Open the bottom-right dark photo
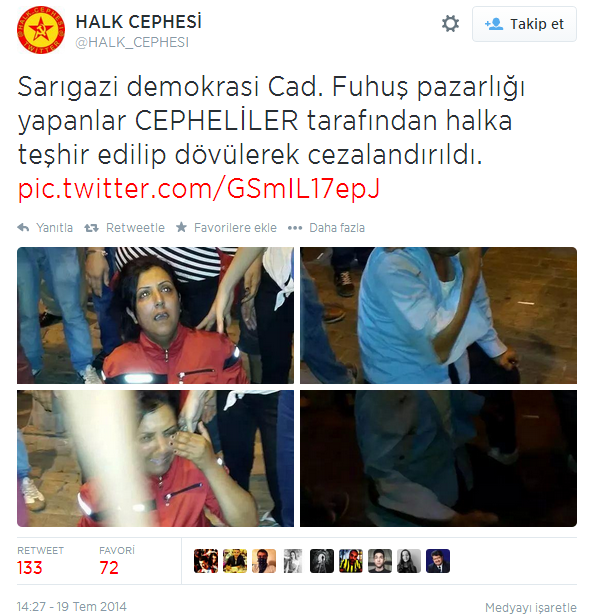Viewport: 595px width, 615px height. 439,458
